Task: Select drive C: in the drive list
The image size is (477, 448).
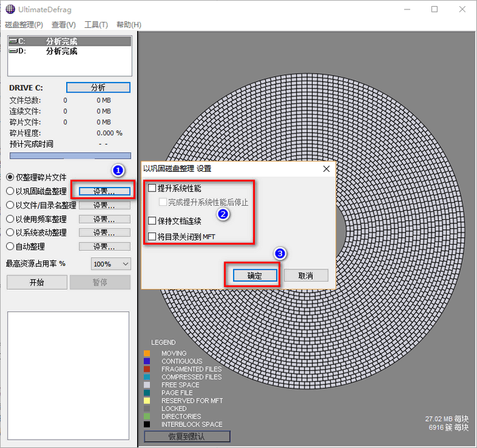Action: tap(70, 41)
